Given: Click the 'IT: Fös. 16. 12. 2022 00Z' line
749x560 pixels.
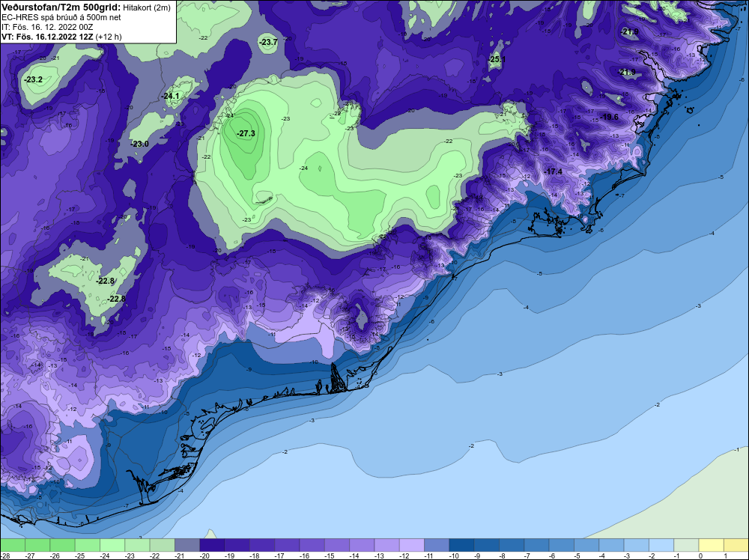Looking at the screenshot, I should tap(47, 27).
